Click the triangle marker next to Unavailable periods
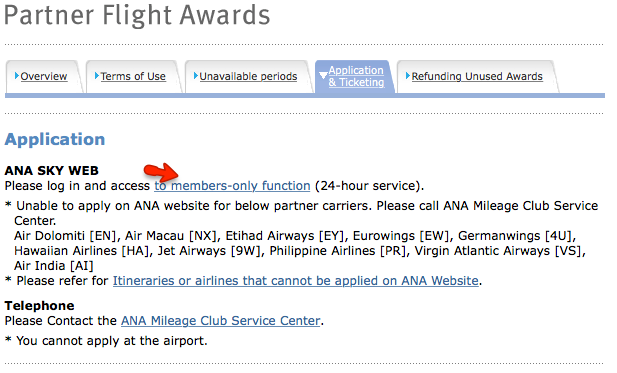Image resolution: width=617 pixels, height=373 pixels. pos(196,76)
